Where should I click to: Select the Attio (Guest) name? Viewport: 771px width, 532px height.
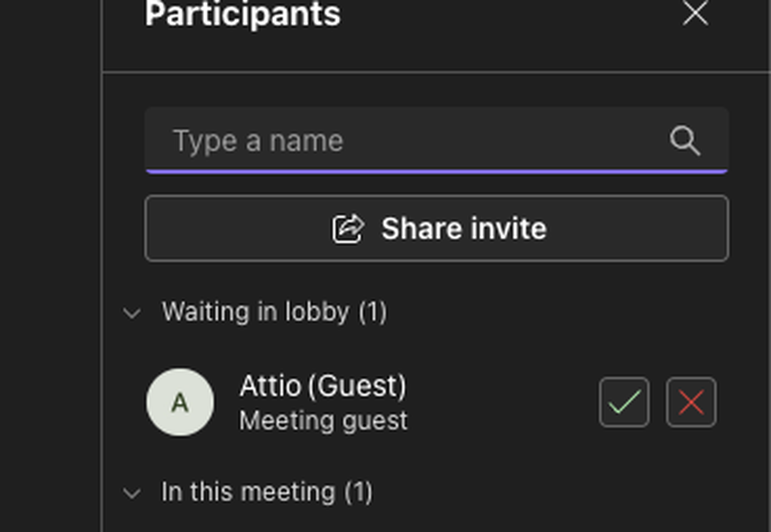coord(323,386)
